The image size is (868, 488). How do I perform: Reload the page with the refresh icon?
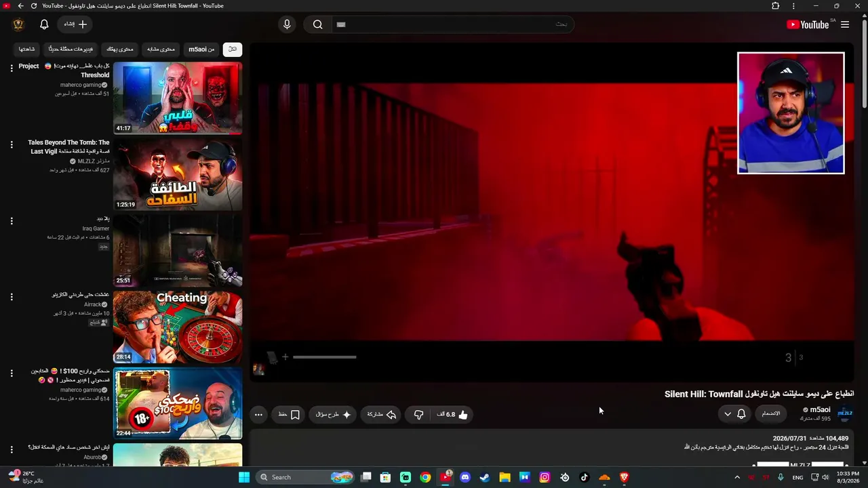tap(34, 5)
